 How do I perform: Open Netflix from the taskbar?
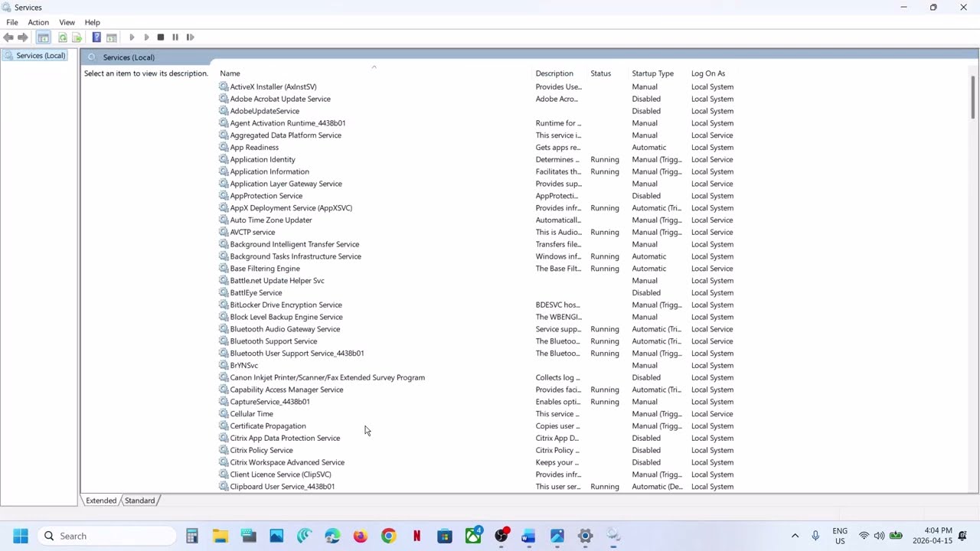416,536
